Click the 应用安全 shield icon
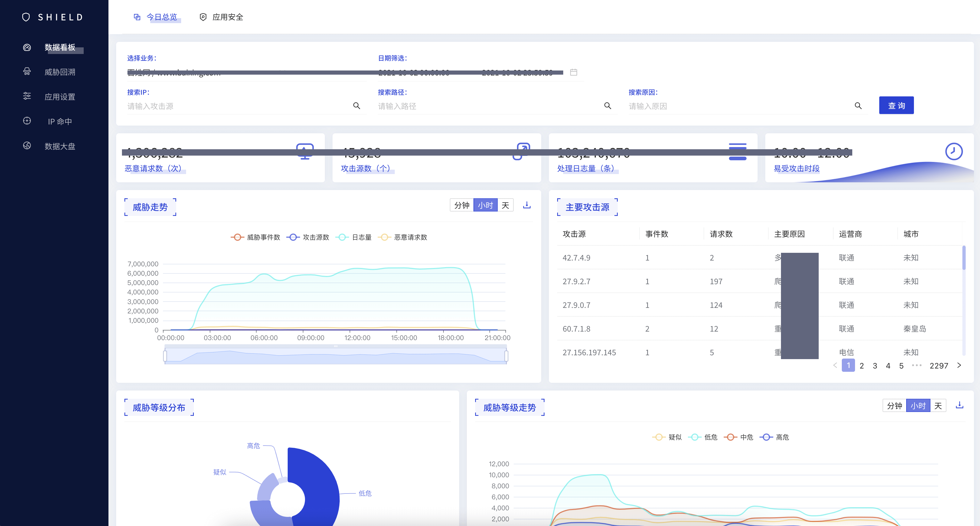Screen dimensions: 980x526 point(203,17)
